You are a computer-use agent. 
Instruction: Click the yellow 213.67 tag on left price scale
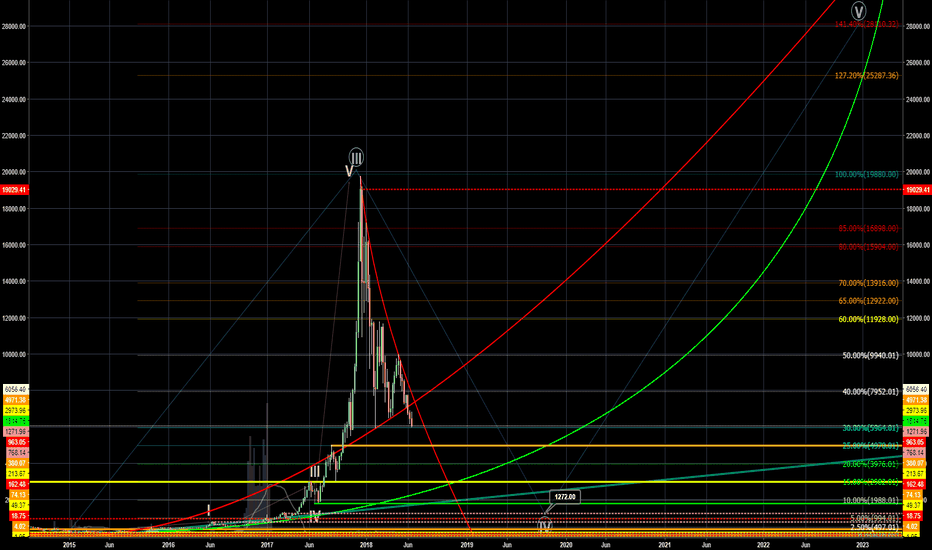click(17, 474)
